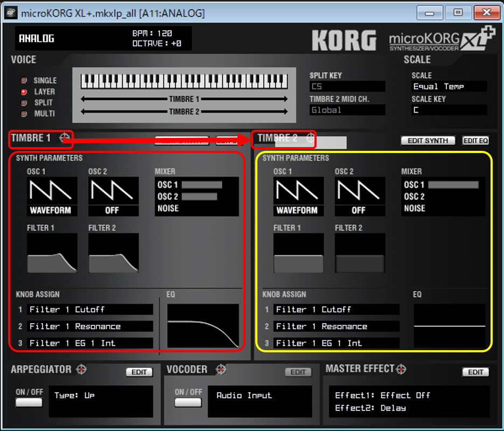
Task: Open Timbre 1 OSC 1 waveform display
Action: 52,196
